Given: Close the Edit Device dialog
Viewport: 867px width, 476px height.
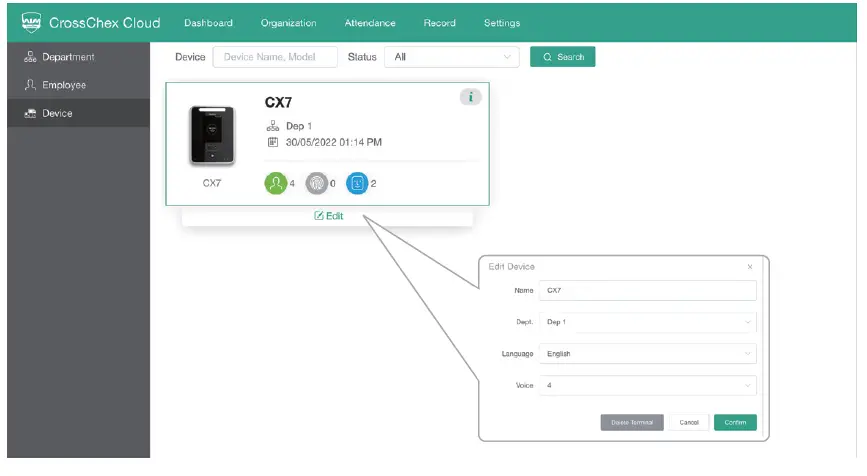Looking at the screenshot, I should [x=750, y=267].
